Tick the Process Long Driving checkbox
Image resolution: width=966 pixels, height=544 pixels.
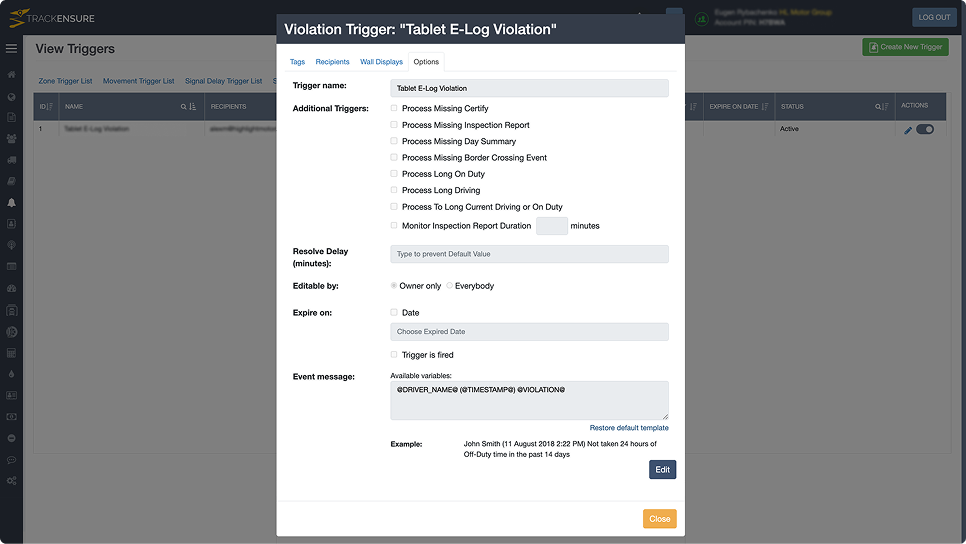394,190
